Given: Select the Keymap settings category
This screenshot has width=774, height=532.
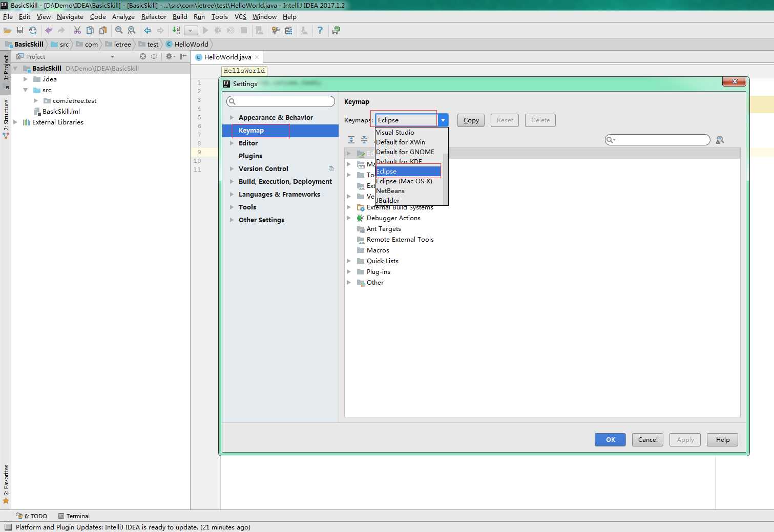Looking at the screenshot, I should coord(281,131).
